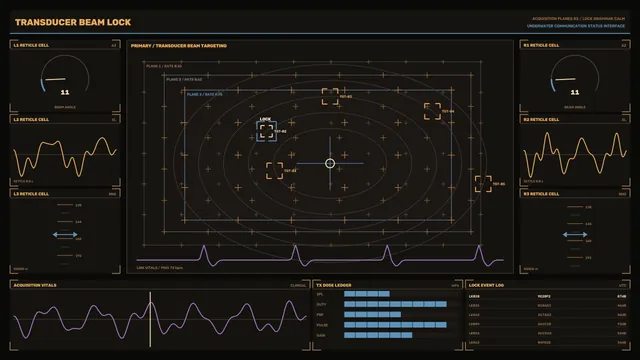Image resolution: width=640 pixels, height=360 pixels.
Task: Select the center crosshair circle in targeting view
Action: [x=330, y=164]
